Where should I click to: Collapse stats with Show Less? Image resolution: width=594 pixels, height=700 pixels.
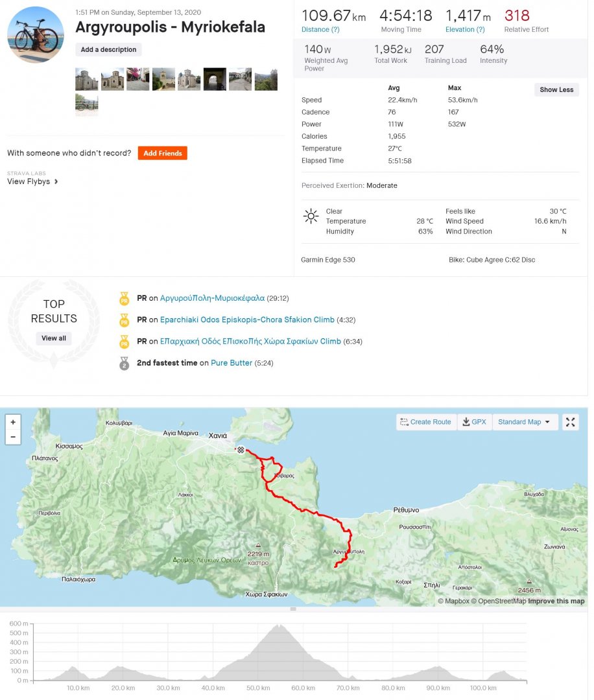coord(556,90)
